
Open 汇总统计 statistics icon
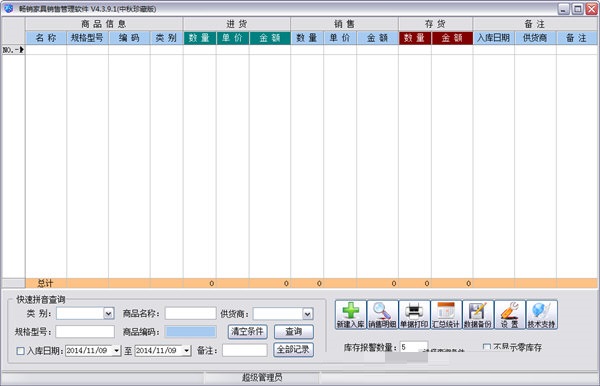[446, 315]
